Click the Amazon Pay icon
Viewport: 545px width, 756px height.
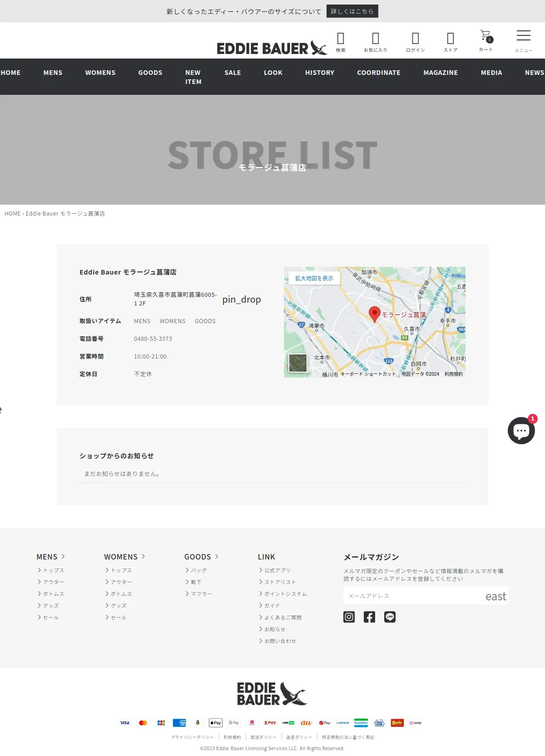pyautogui.click(x=198, y=723)
